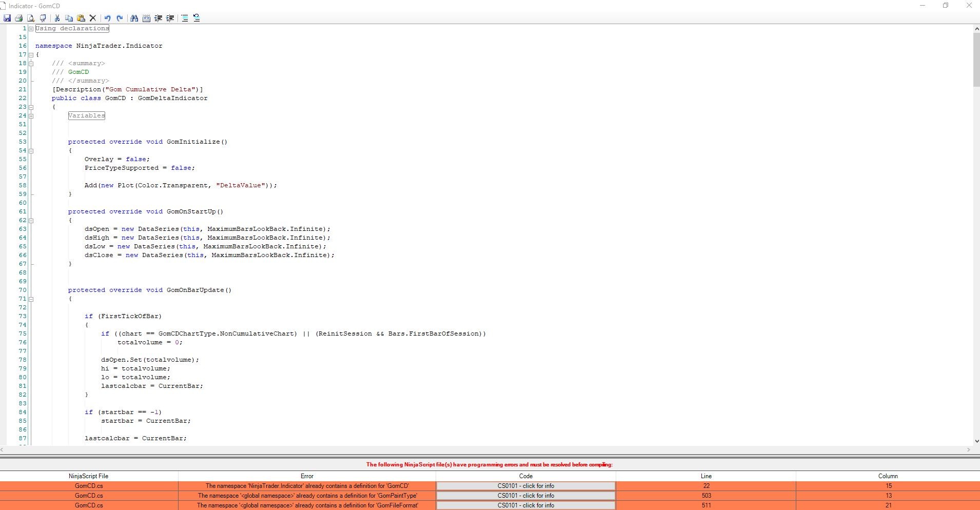Click the 'dsOpen.Set(totalvolume);' line

pyautogui.click(x=150, y=360)
